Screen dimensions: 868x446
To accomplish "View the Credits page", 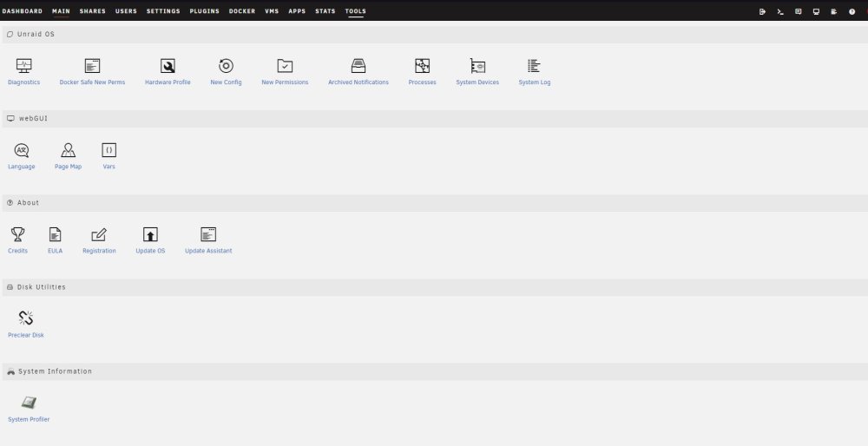I will click(17, 240).
